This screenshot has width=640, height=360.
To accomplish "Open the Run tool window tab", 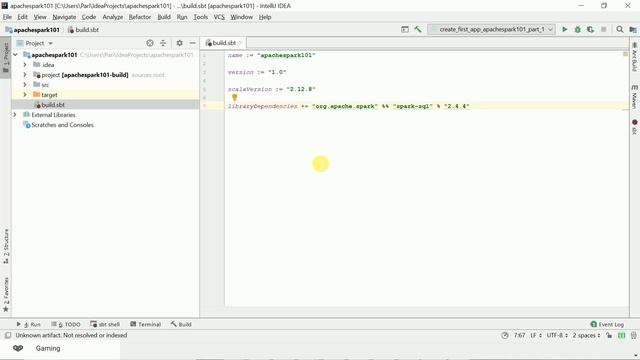I will (x=28, y=324).
